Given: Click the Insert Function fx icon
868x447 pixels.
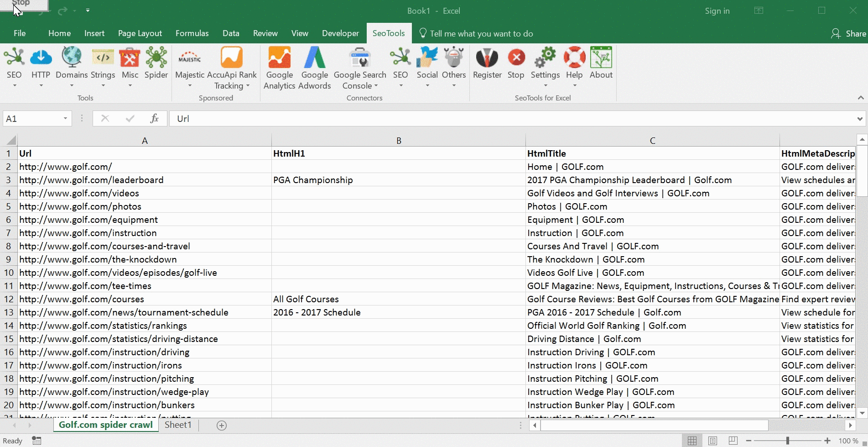Looking at the screenshot, I should coord(154,119).
